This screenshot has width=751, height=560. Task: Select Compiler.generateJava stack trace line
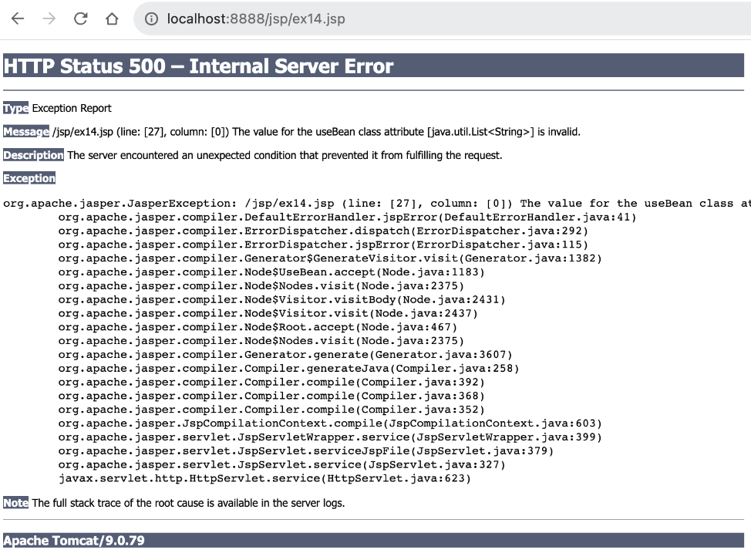pos(289,369)
